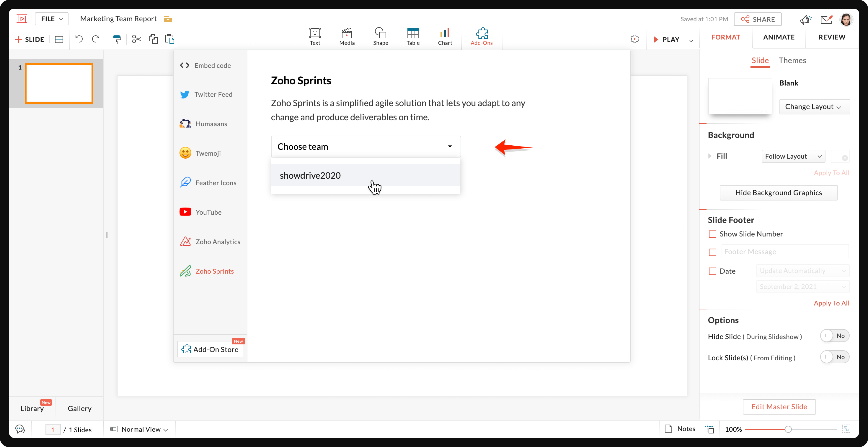Click the format painter icon
The height and width of the screenshot is (447, 868).
click(117, 40)
